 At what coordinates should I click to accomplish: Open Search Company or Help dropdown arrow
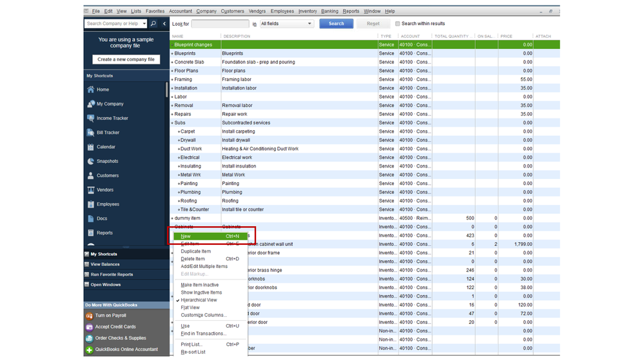(x=144, y=24)
